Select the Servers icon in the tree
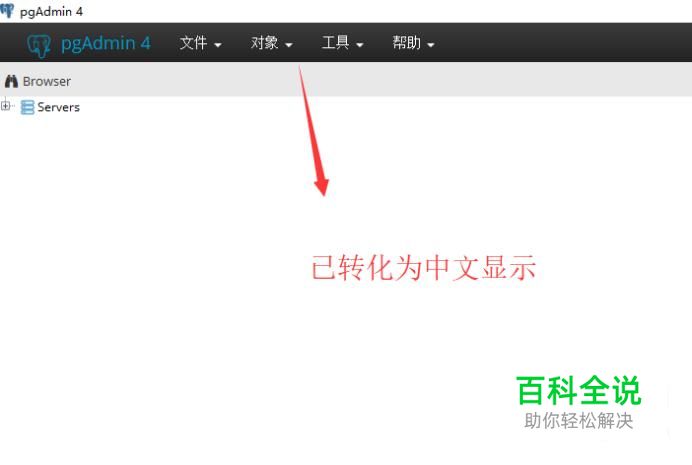 pos(27,107)
